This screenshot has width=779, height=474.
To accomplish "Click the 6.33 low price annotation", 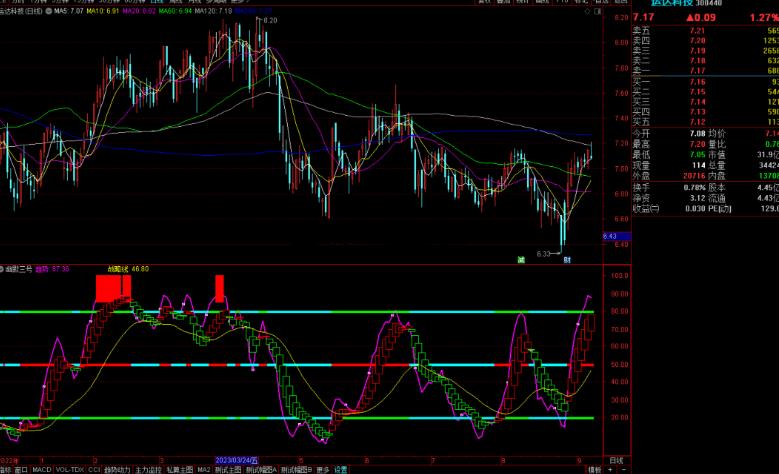I will (544, 254).
